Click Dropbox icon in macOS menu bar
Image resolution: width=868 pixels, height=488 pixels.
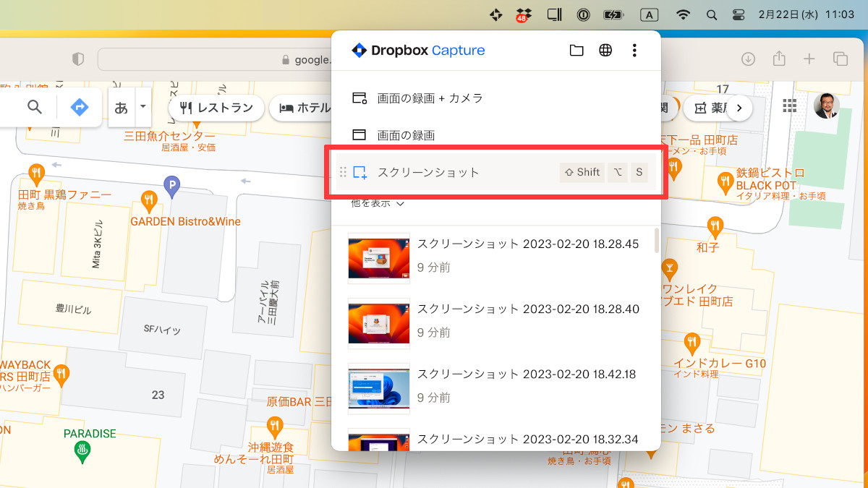tap(523, 14)
